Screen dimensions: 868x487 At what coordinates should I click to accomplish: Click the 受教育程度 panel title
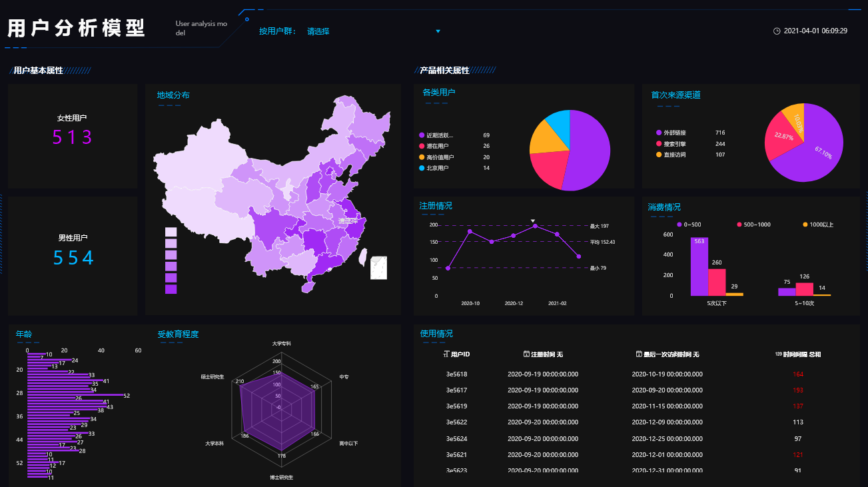click(178, 334)
